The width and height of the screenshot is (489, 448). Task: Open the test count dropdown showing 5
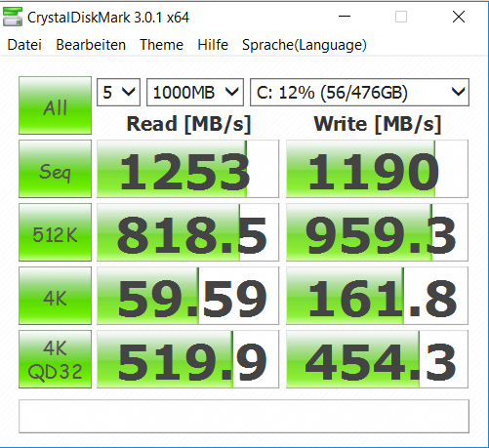pos(118,93)
